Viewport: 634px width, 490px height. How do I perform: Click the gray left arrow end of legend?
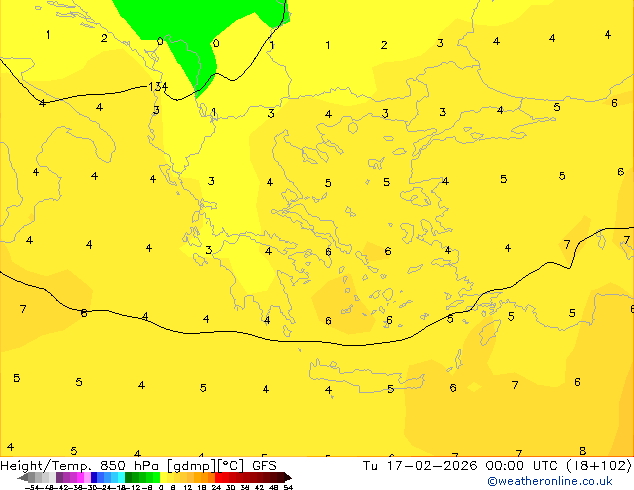coord(23,477)
